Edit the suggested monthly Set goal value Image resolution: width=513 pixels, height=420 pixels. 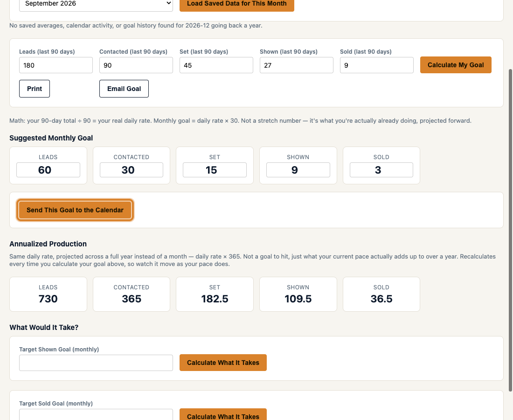tap(215, 170)
